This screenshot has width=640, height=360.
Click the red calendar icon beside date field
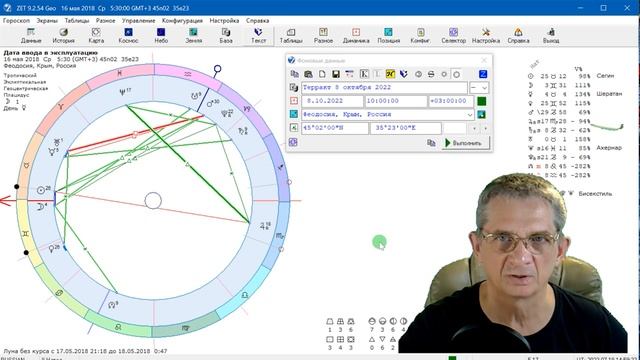coord(293,101)
